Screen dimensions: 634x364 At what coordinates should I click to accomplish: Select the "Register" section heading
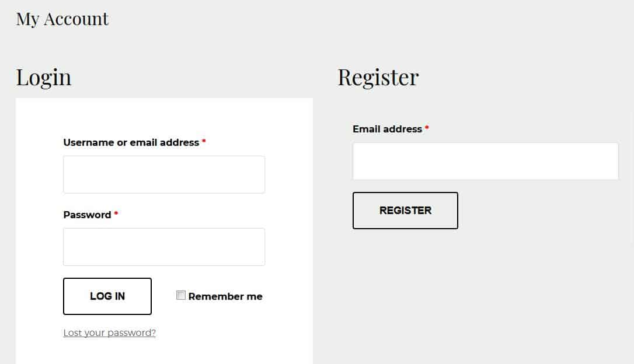[x=378, y=77]
